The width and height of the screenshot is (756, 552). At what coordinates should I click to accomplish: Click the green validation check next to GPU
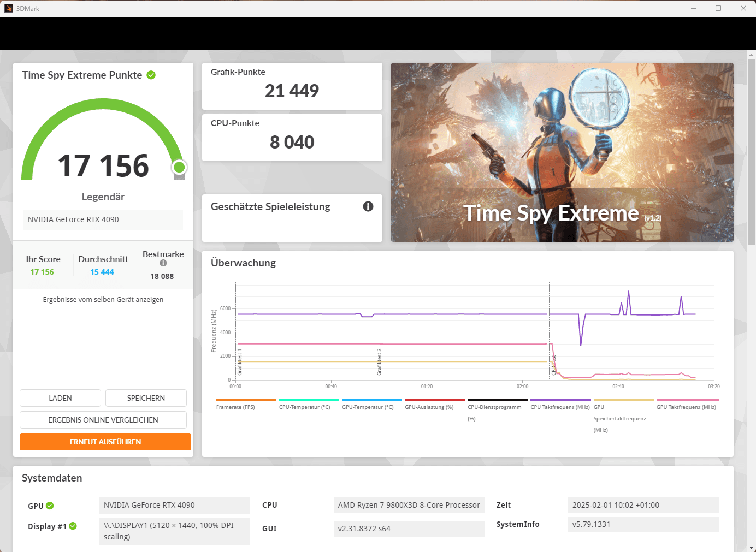point(50,506)
